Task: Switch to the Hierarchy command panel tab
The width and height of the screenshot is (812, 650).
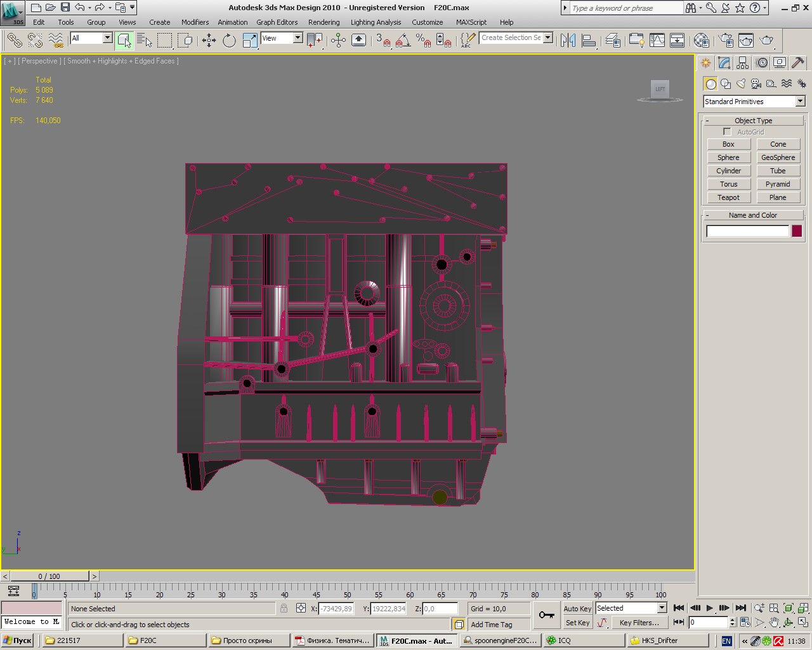Action: (x=743, y=63)
